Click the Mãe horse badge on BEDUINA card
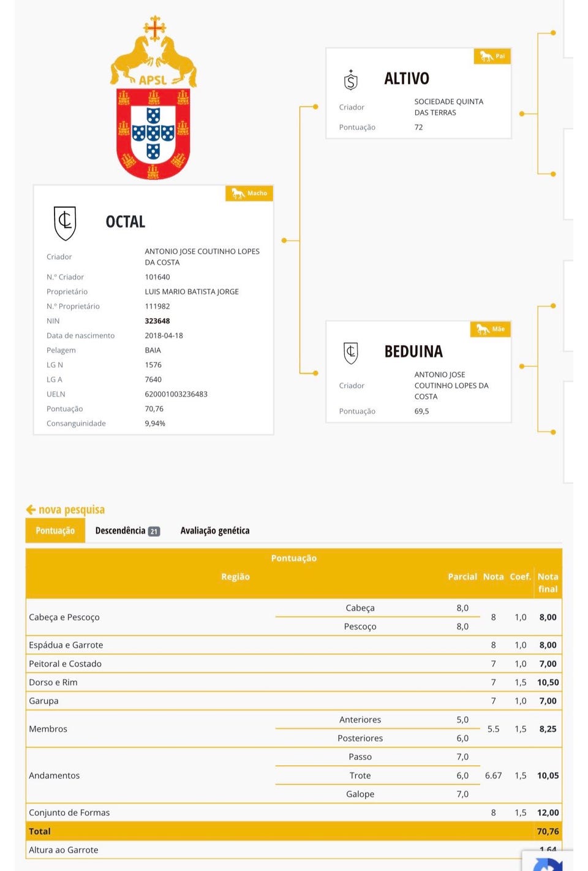 tap(491, 329)
